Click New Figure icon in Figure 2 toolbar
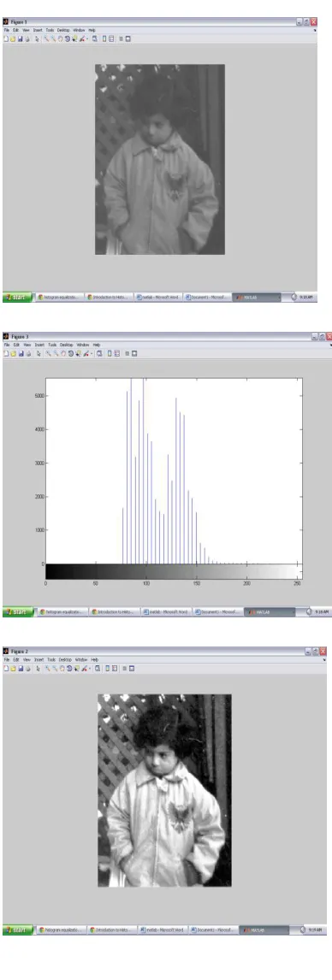The height and width of the screenshot is (980, 332). (5, 668)
